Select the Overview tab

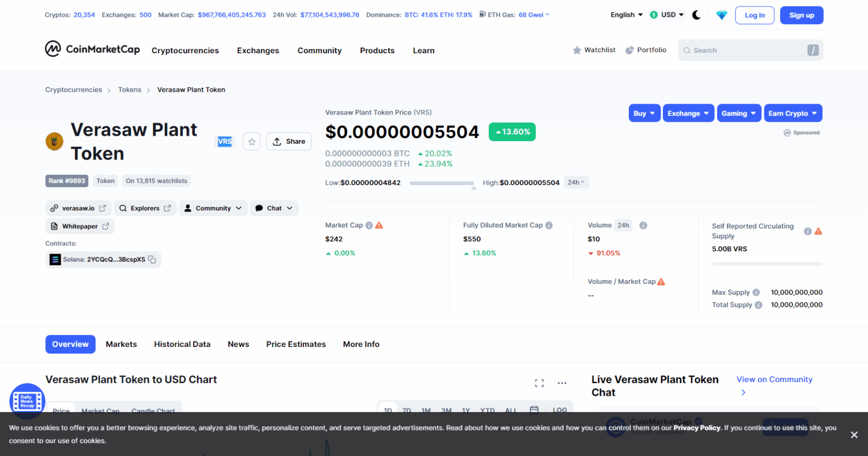click(71, 344)
